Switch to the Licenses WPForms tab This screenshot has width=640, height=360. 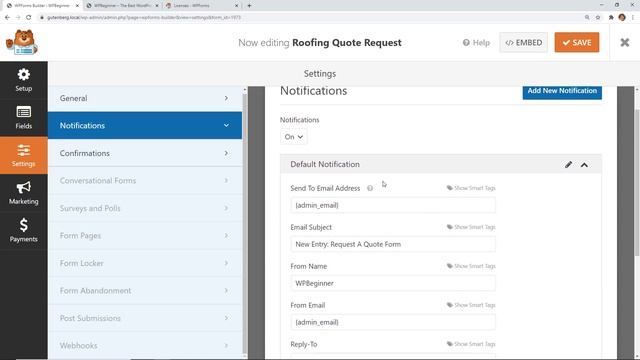(202, 6)
